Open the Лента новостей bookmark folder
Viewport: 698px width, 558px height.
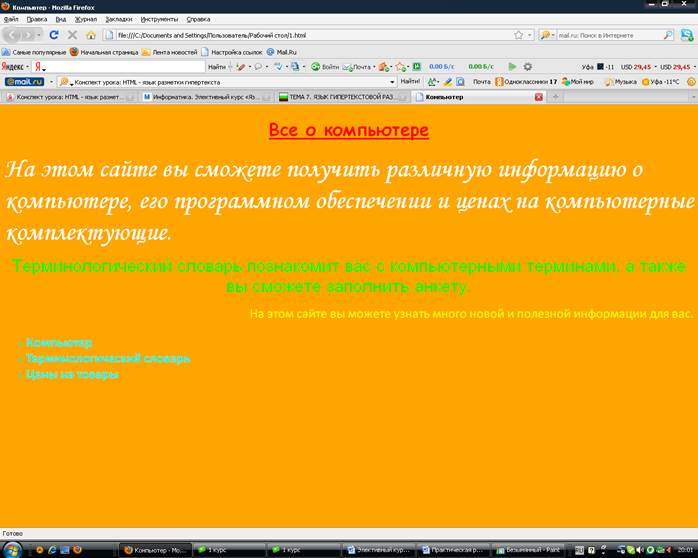[x=170, y=52]
